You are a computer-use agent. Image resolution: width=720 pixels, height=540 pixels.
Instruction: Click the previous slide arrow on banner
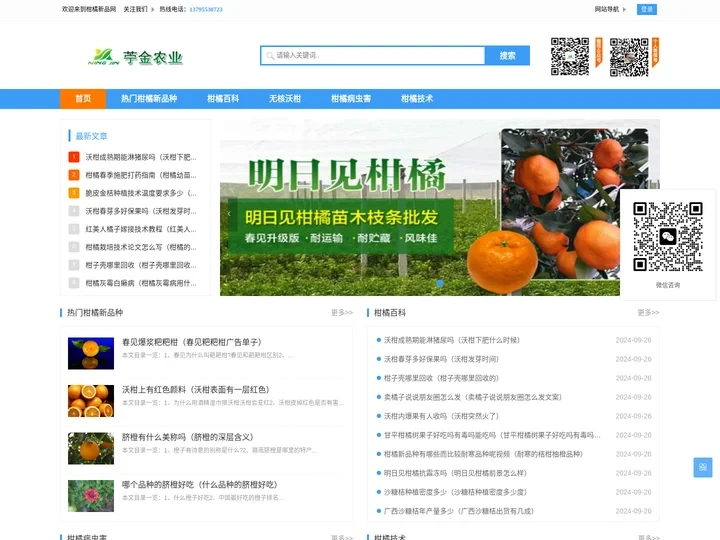point(229,214)
